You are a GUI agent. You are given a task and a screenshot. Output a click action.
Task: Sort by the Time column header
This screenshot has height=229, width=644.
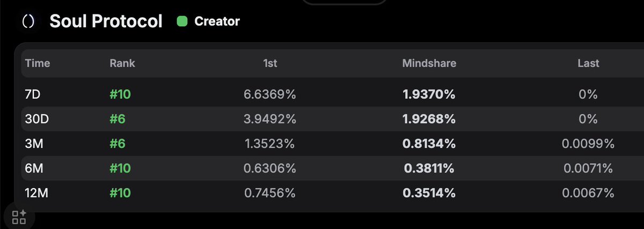pyautogui.click(x=38, y=63)
